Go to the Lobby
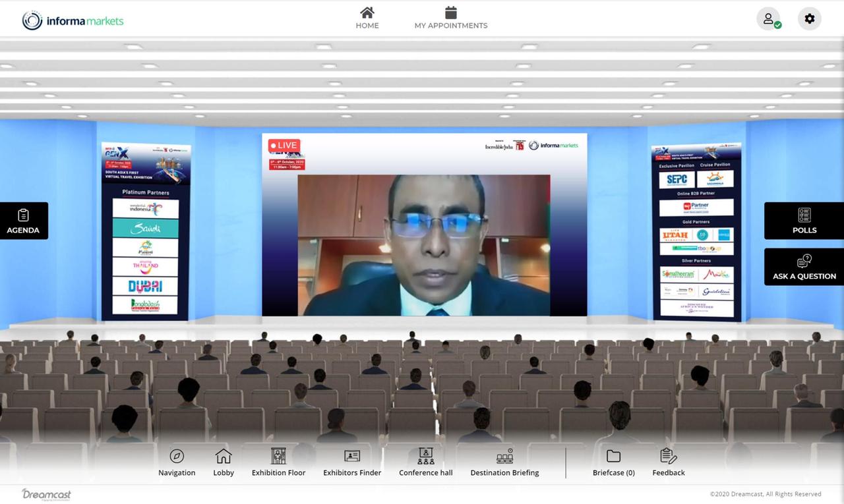The image size is (844, 504). point(224,462)
